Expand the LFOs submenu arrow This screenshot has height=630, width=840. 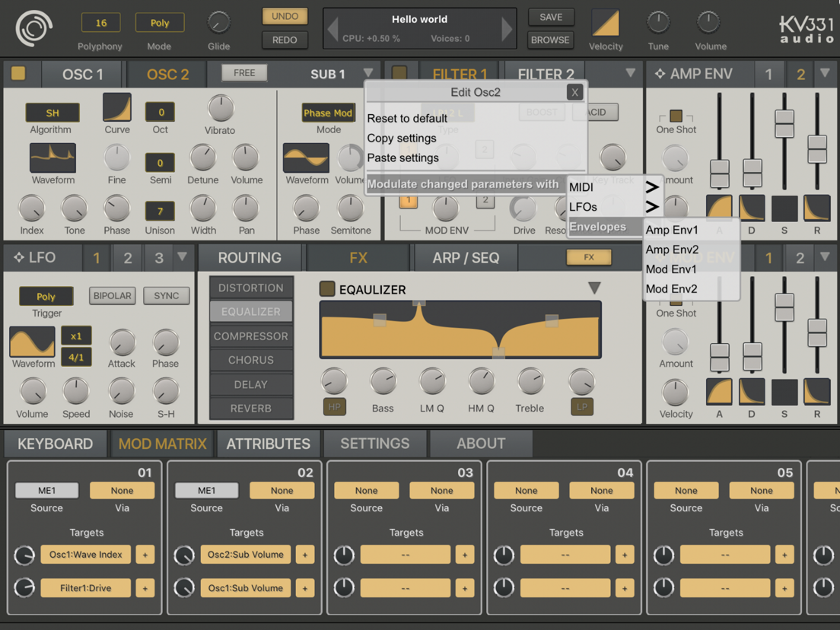tap(651, 207)
